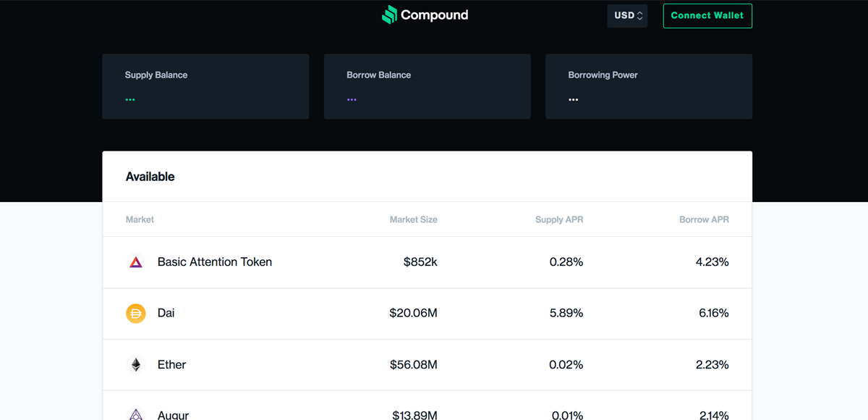868x420 pixels.
Task: Click Augur's 0.01% supply APR value
Action: [567, 415]
